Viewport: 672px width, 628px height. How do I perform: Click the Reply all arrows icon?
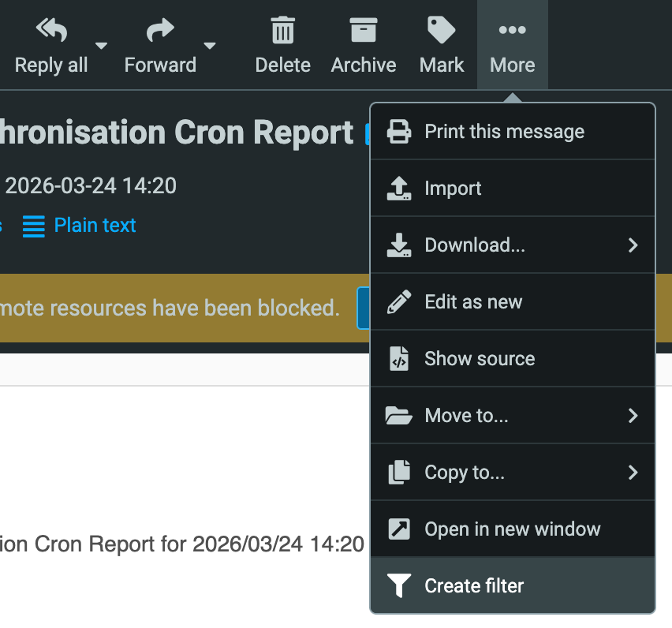(x=51, y=32)
